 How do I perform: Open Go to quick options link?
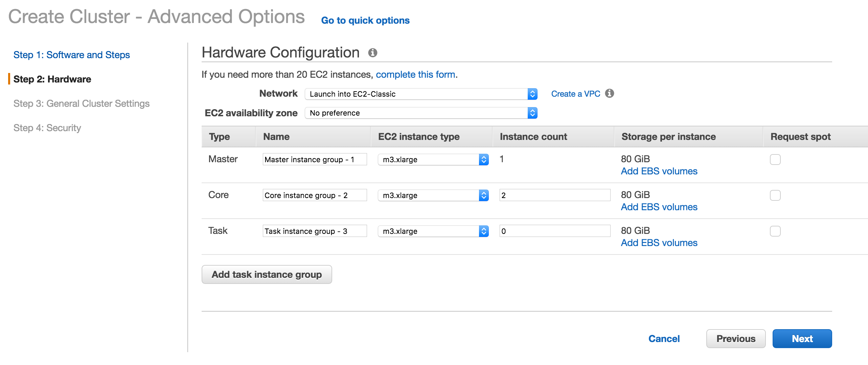coord(365,21)
